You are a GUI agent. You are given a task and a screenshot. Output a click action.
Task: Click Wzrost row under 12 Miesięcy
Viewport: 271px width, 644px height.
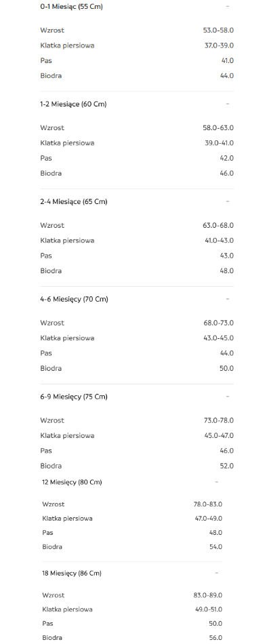coord(132,504)
